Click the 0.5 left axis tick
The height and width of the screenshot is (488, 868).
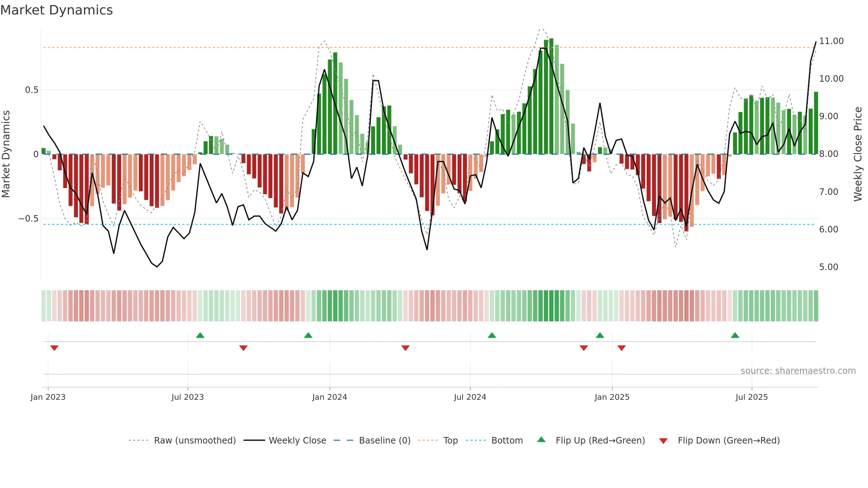pos(32,90)
